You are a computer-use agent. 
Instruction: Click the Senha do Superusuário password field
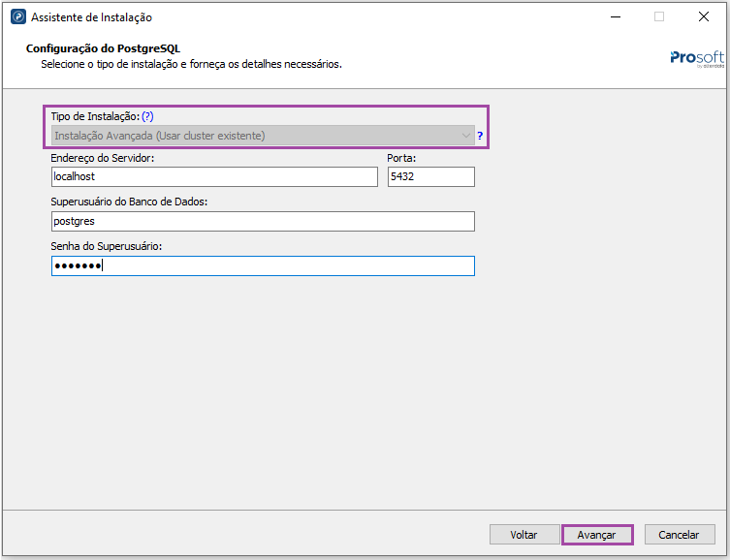[x=263, y=265]
